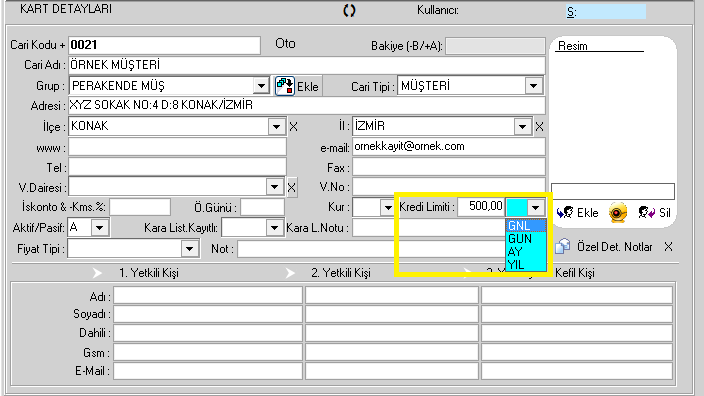Click the Adresi field
Viewport: 704px width, 396px height.
(307, 105)
